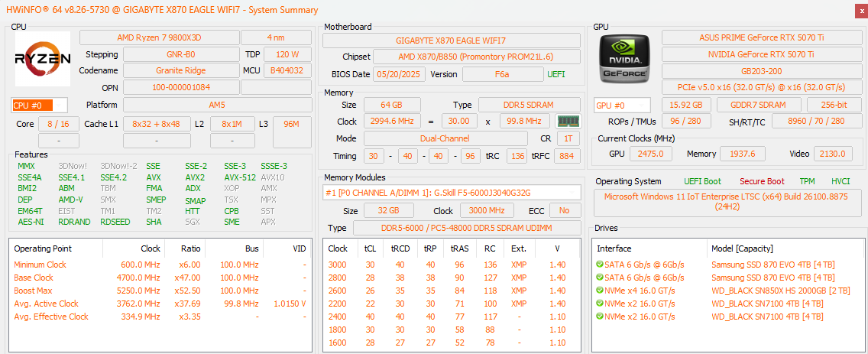Viewport: 868px width, 354px height.
Task: Click the PCIe v5.0 x16 link field
Action: click(760, 87)
